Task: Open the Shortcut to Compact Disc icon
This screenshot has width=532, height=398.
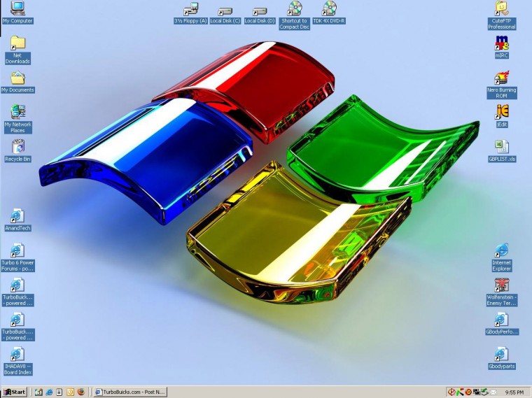Action: tap(295, 15)
